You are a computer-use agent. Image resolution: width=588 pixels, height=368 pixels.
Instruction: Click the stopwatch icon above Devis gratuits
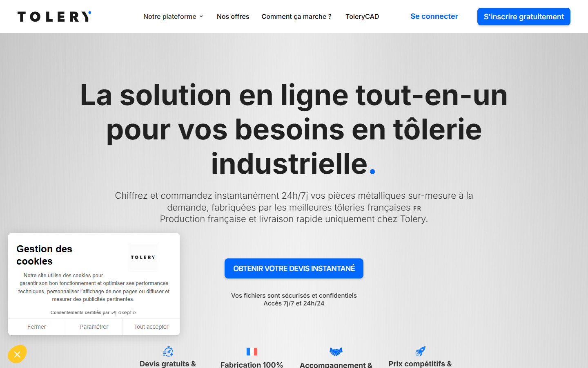tap(168, 352)
